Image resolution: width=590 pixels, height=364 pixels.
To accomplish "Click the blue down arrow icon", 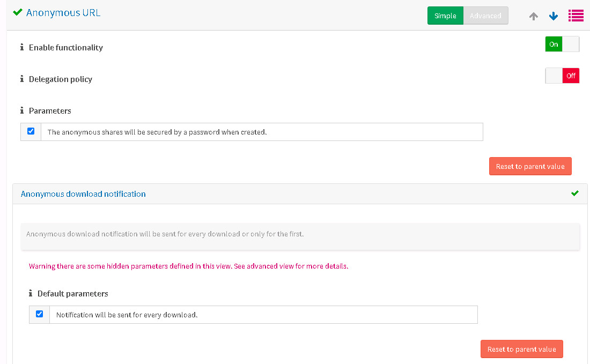I will pyautogui.click(x=554, y=16).
